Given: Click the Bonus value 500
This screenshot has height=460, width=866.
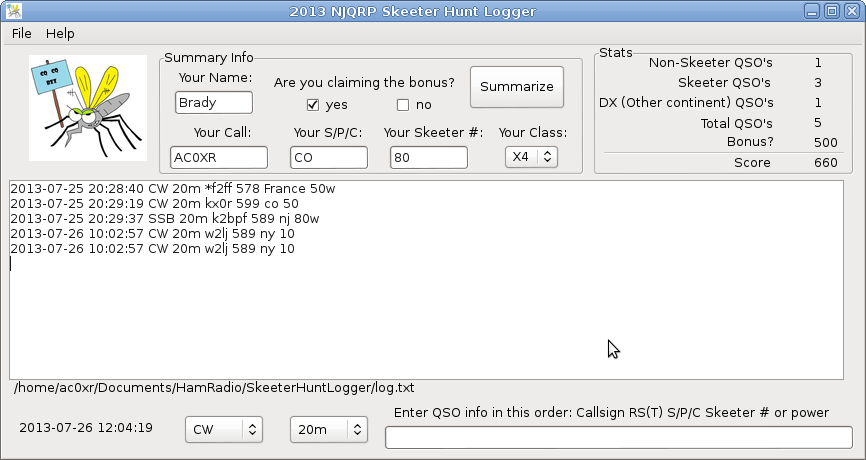Looking at the screenshot, I should point(826,142).
